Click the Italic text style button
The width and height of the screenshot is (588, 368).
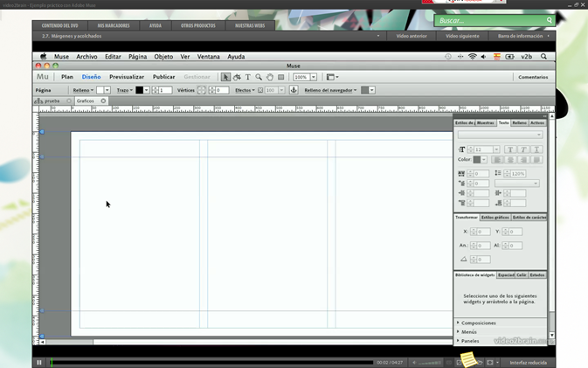tap(523, 149)
